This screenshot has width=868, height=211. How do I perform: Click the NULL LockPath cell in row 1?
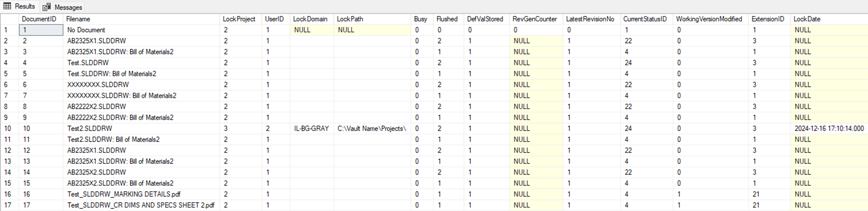[346, 30]
